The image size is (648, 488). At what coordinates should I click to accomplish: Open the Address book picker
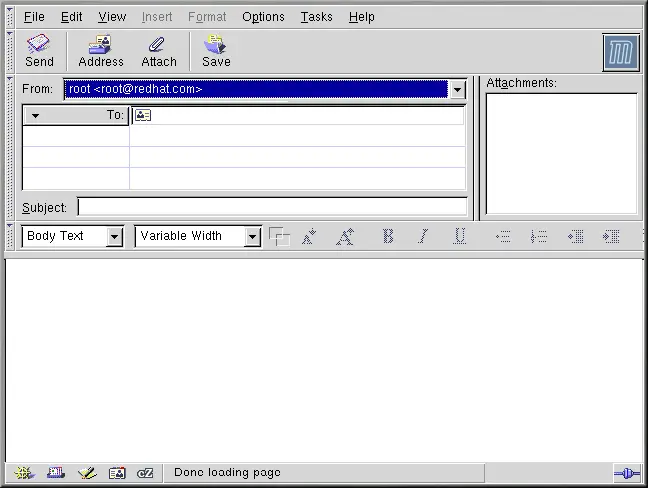[x=101, y=51]
